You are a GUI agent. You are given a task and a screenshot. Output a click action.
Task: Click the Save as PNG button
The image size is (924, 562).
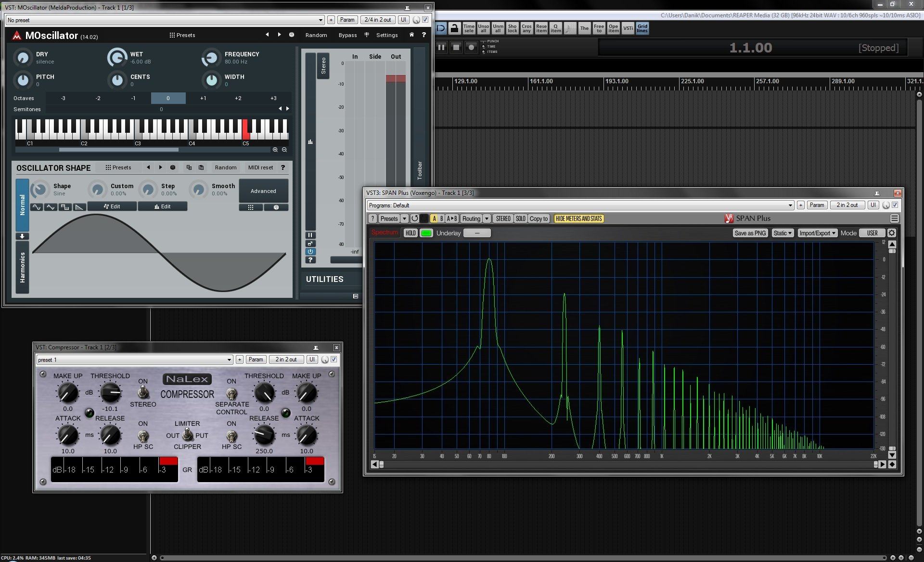[750, 233]
